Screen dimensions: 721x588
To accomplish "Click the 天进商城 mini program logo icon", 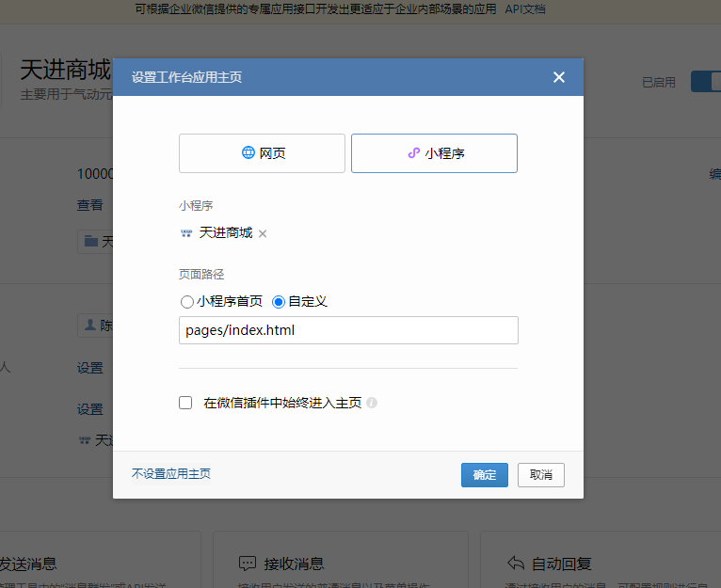I will [x=186, y=233].
